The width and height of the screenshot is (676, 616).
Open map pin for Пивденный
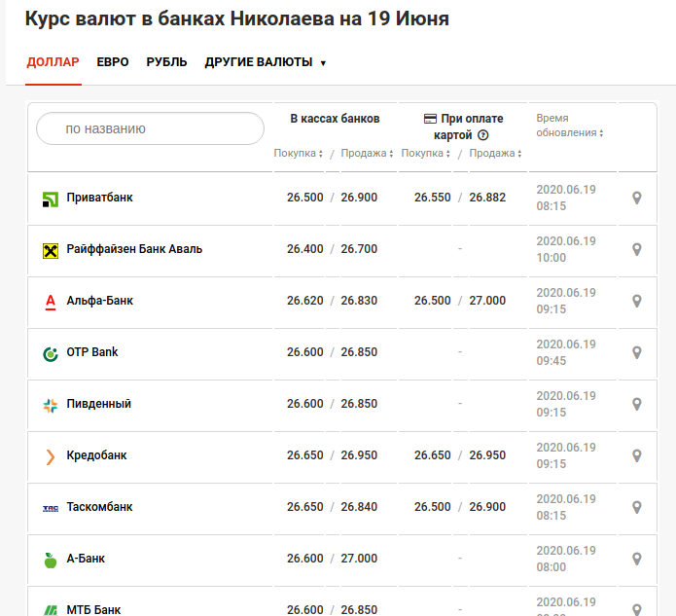point(637,404)
